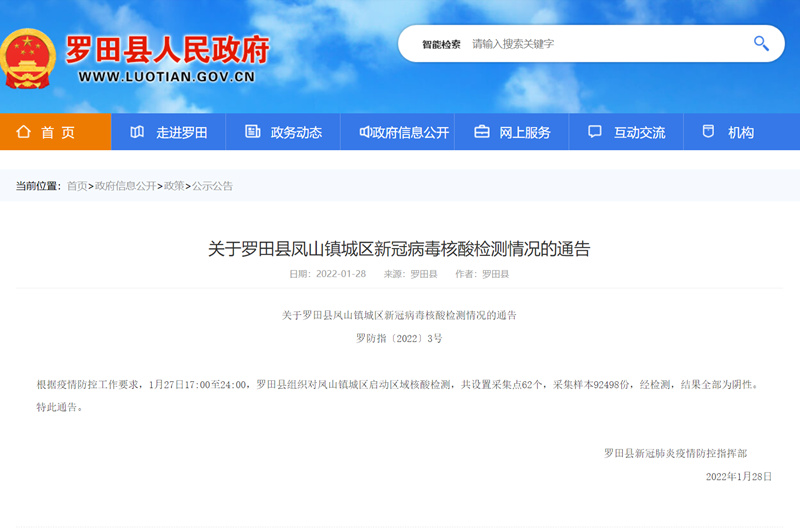Image resolution: width=800 pixels, height=528 pixels.
Task: Click the building icon beside 走进罗田
Action: [x=136, y=132]
